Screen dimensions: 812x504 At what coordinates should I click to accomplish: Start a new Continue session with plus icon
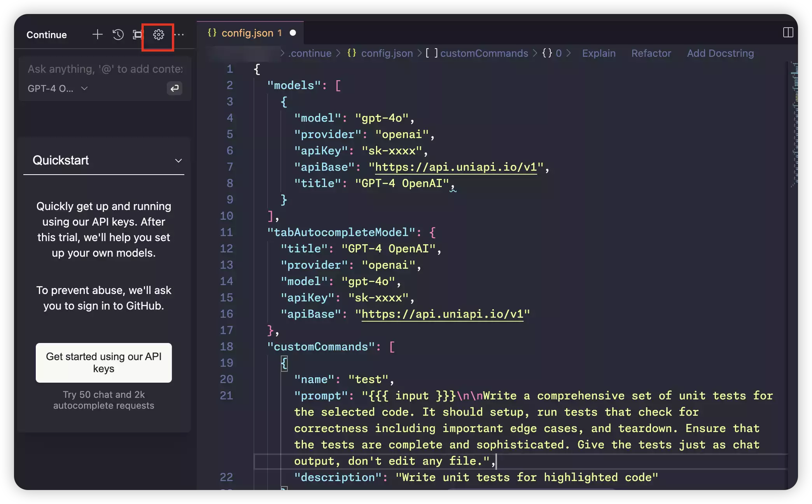tap(97, 35)
